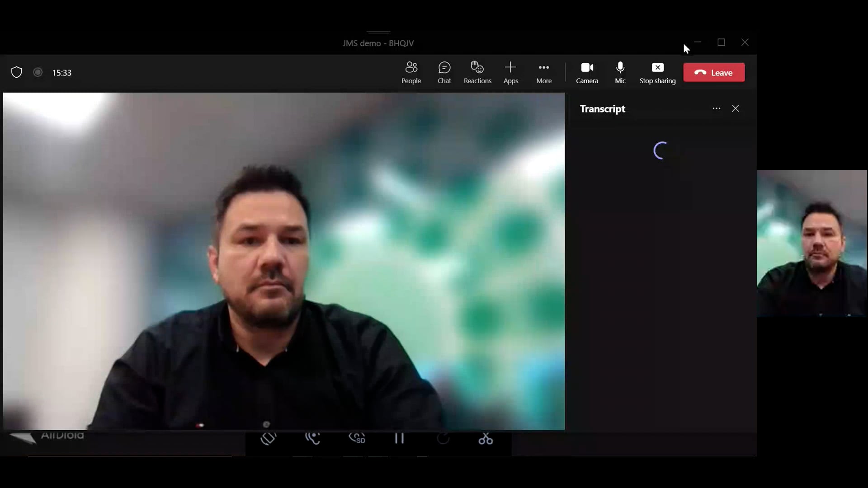
Task: Click the refresh icon in the bottom bar
Action: (443, 439)
